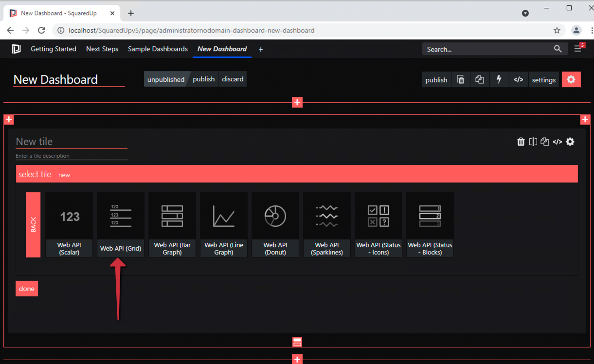Close the New Dashboard - SquaredUp browser tab

pyautogui.click(x=112, y=13)
